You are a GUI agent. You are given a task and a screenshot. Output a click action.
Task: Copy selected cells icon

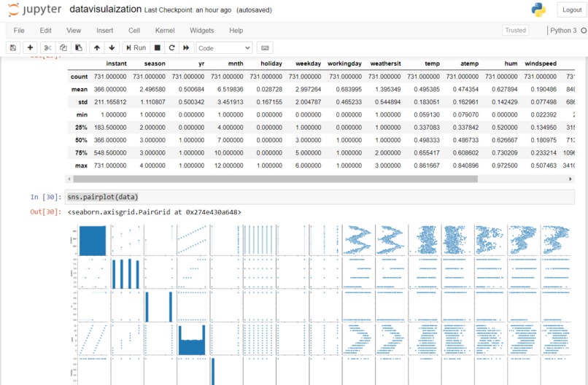[63, 48]
